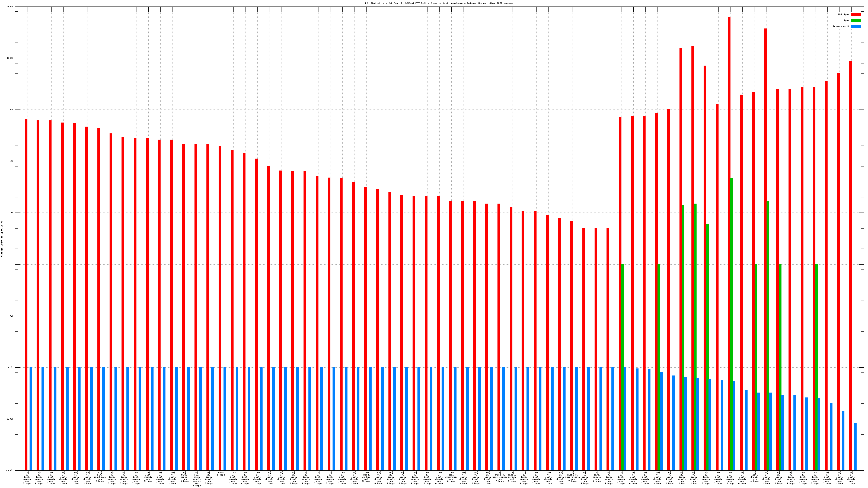This screenshot has width=868, height=488.
Task: Click the green Spam legend swatch
Action: pos(856,21)
